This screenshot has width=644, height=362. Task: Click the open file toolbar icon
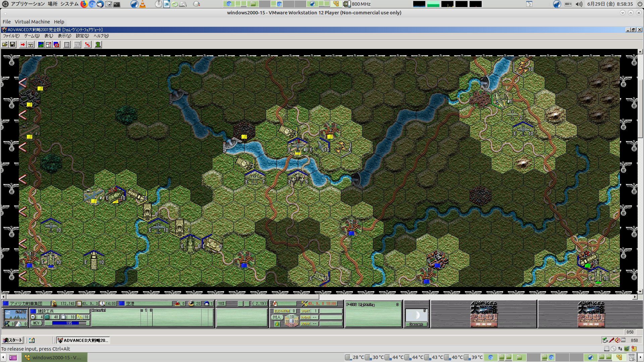pyautogui.click(x=5, y=45)
